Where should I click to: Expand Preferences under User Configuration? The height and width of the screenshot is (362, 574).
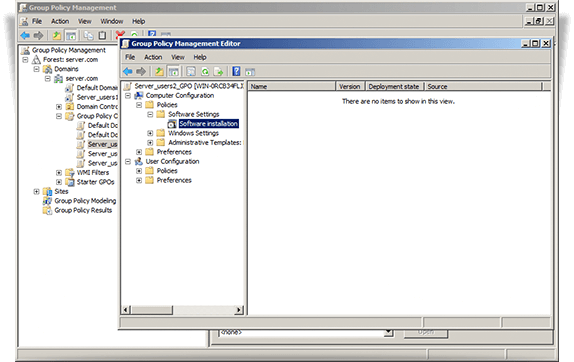pos(139,180)
